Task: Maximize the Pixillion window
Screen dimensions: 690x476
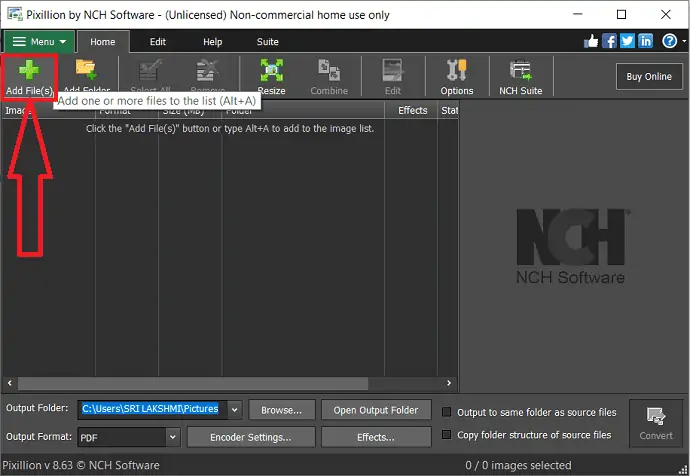Action: pos(621,14)
